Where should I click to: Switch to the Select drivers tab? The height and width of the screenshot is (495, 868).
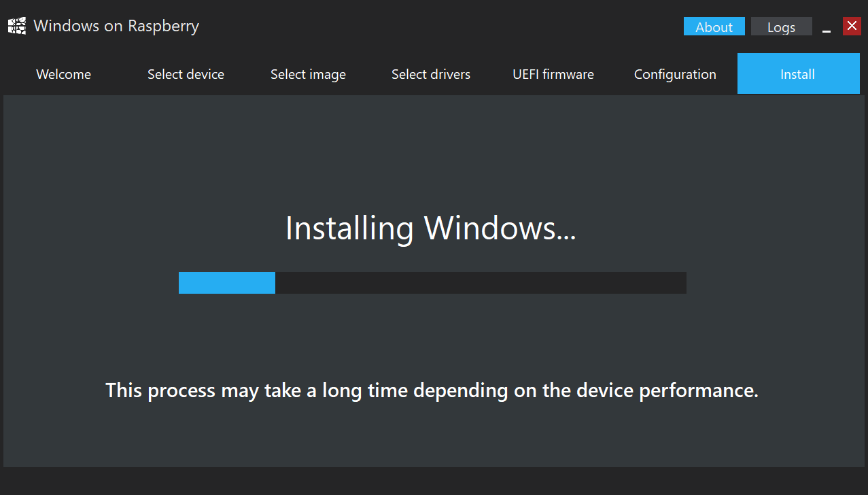coord(431,74)
